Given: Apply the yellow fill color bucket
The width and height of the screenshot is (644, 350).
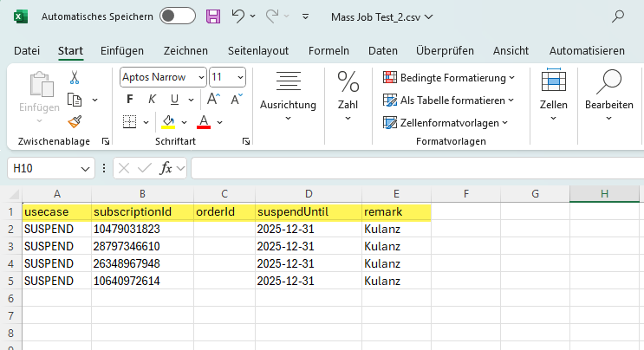Looking at the screenshot, I should click(x=168, y=120).
